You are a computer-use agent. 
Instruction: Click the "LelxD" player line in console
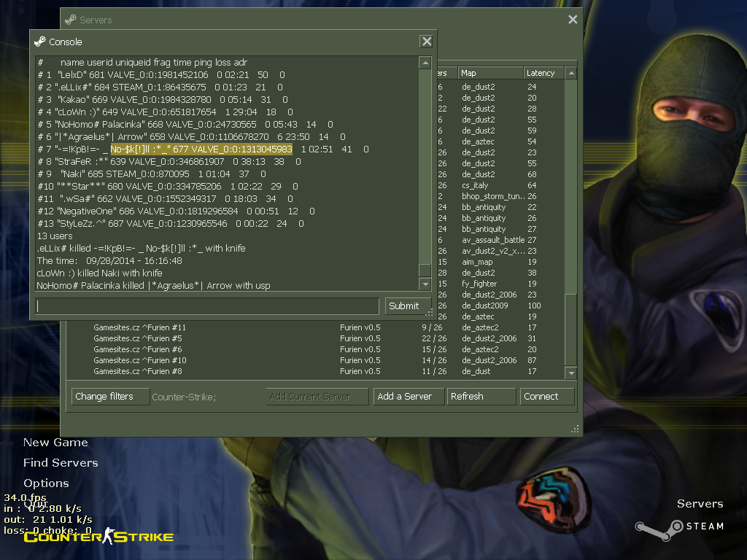tap(161, 75)
